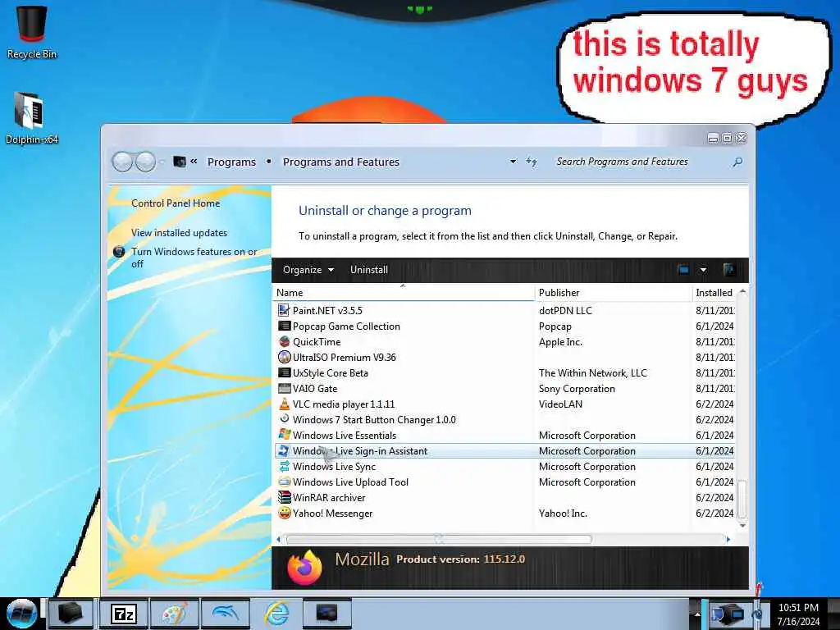Click the horizontal scrollbar left arrow
The image size is (840, 630).
point(279,539)
